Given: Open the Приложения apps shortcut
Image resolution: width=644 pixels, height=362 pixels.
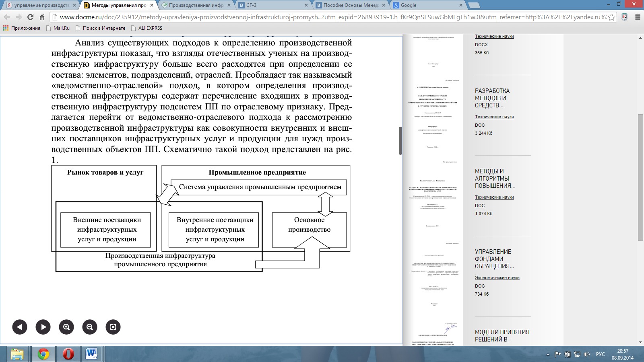Looking at the screenshot, I should click(x=22, y=28).
